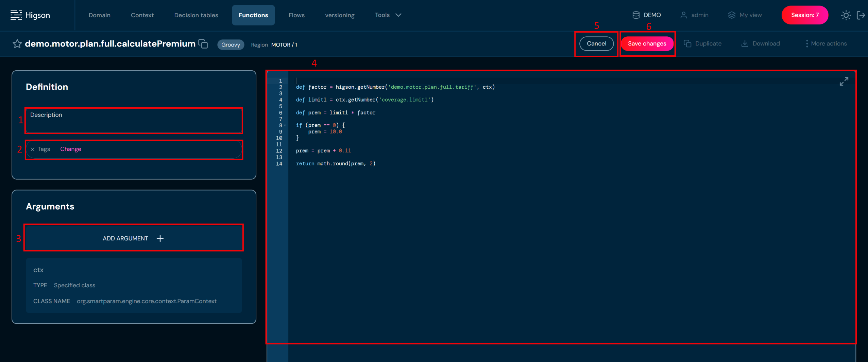Toggle light/dark theme sun icon
This screenshot has width=868, height=362.
coord(846,15)
